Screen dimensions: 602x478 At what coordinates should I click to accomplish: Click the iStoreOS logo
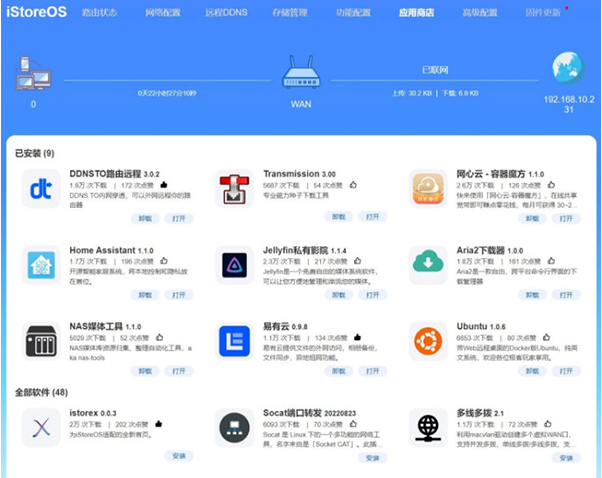pos(36,12)
